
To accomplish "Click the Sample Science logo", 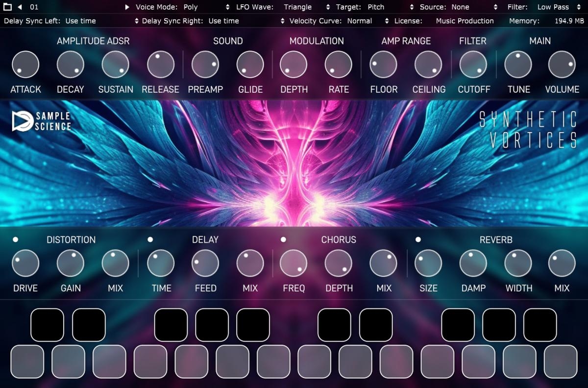I will pyautogui.click(x=42, y=122).
